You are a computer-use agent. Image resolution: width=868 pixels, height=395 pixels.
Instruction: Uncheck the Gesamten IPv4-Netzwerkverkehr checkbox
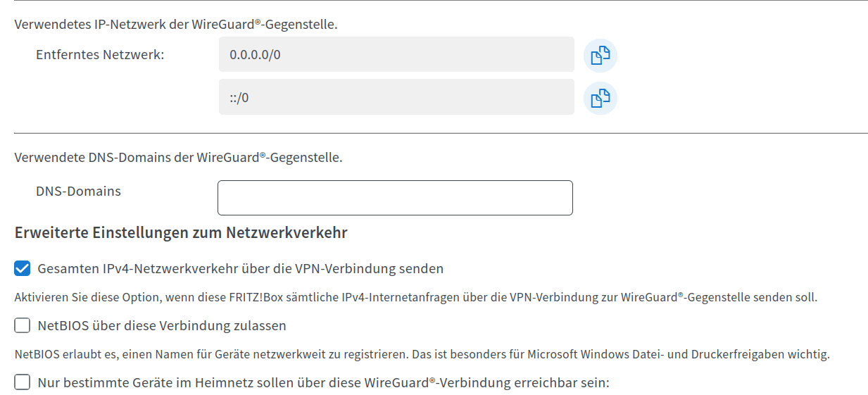click(23, 268)
